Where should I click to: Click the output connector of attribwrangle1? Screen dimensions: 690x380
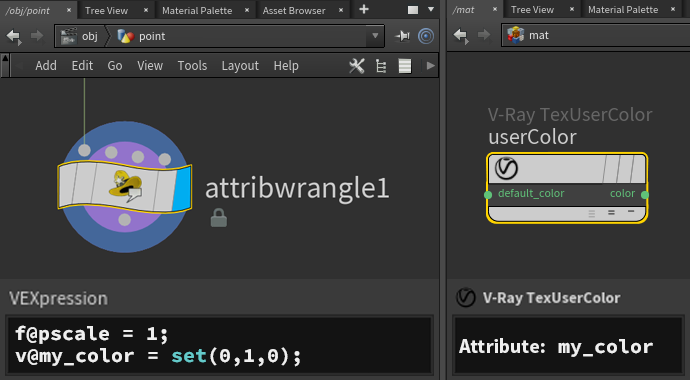[125, 219]
